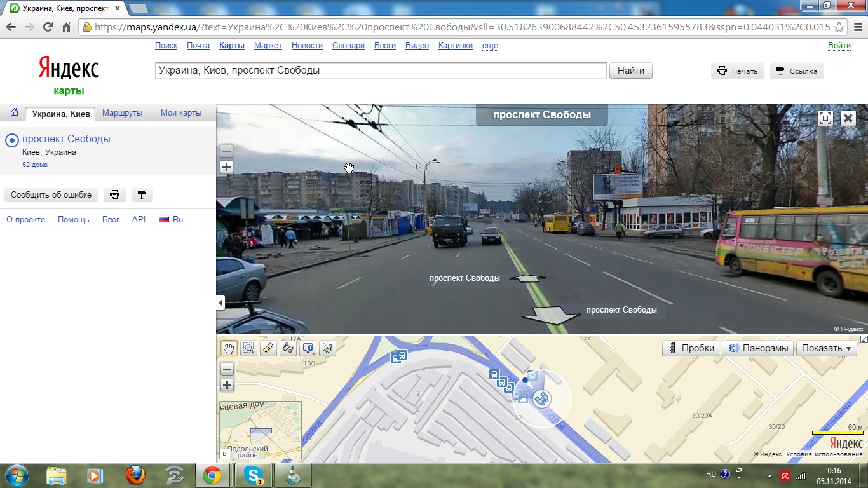The width and height of the screenshot is (868, 488).
Task: Expand panorama to fullscreen view
Action: tap(825, 118)
